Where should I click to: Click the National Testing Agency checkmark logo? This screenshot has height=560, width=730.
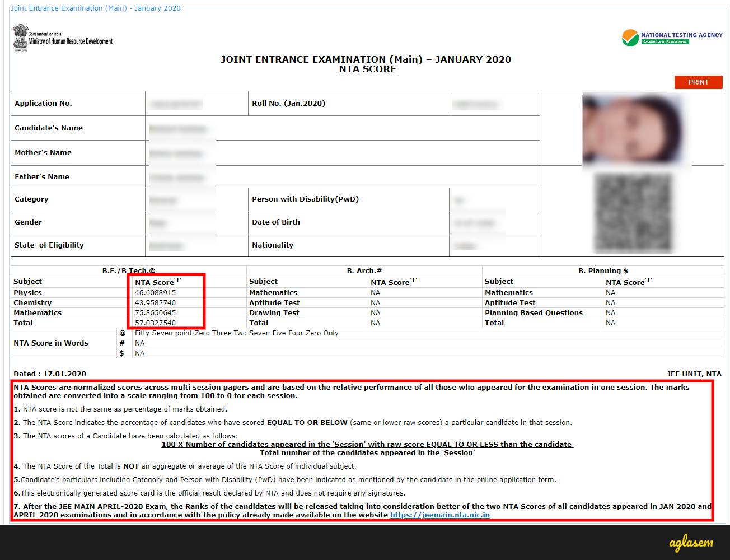click(x=630, y=38)
